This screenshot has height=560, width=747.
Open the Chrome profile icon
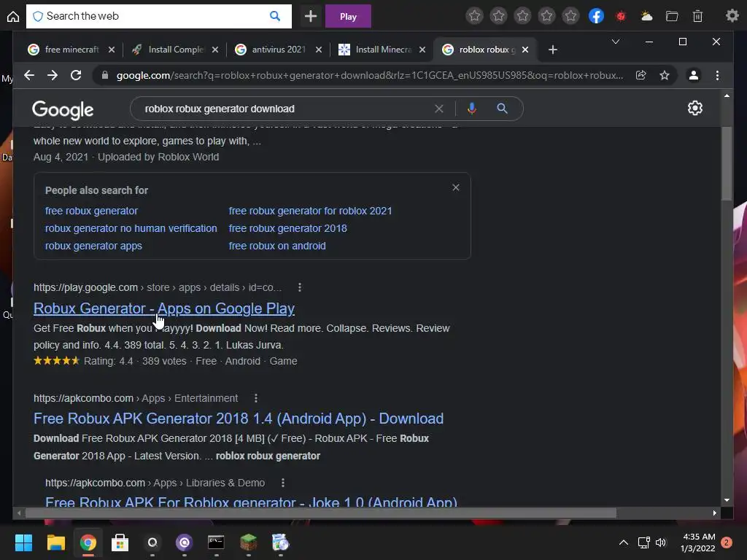[x=694, y=75]
